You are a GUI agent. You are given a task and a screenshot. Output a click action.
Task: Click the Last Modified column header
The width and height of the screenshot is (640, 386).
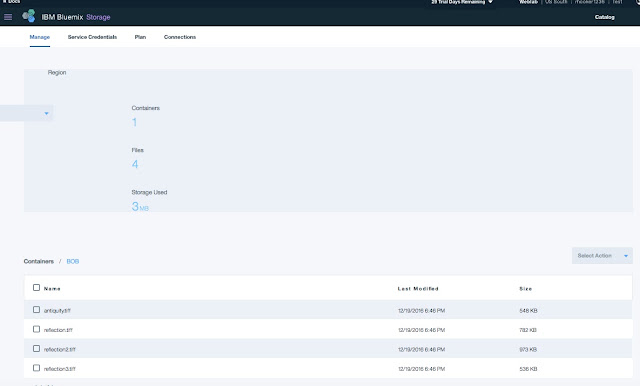(x=418, y=288)
